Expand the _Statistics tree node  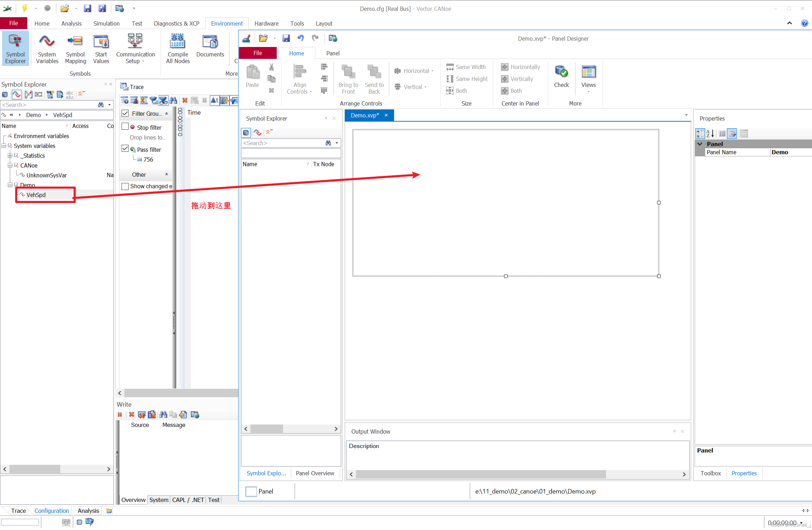click(10, 156)
